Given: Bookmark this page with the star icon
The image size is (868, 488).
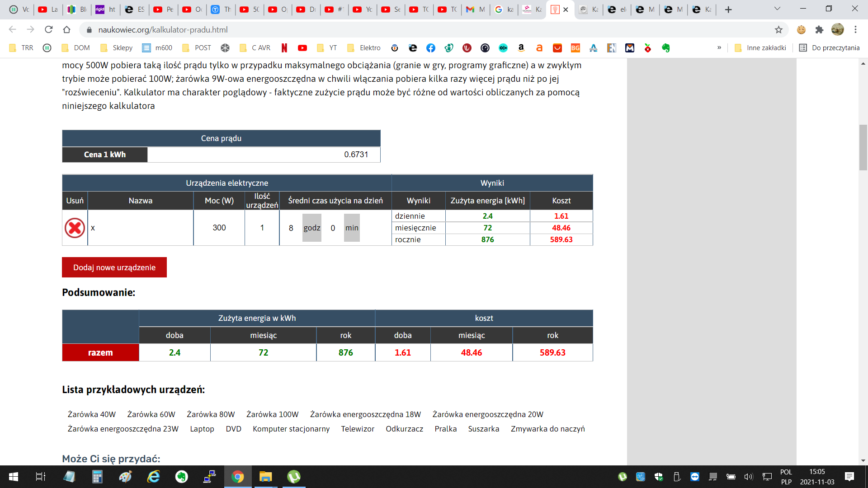Looking at the screenshot, I should [x=778, y=30].
